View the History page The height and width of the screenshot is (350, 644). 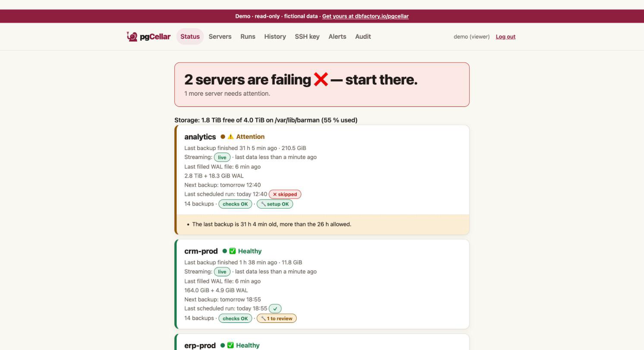(275, 37)
